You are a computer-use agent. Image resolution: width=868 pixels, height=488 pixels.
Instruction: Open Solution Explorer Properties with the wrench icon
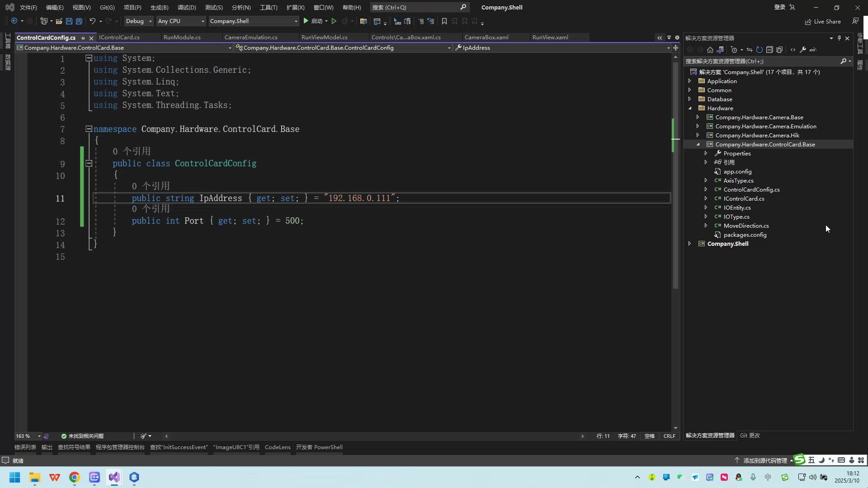[803, 50]
